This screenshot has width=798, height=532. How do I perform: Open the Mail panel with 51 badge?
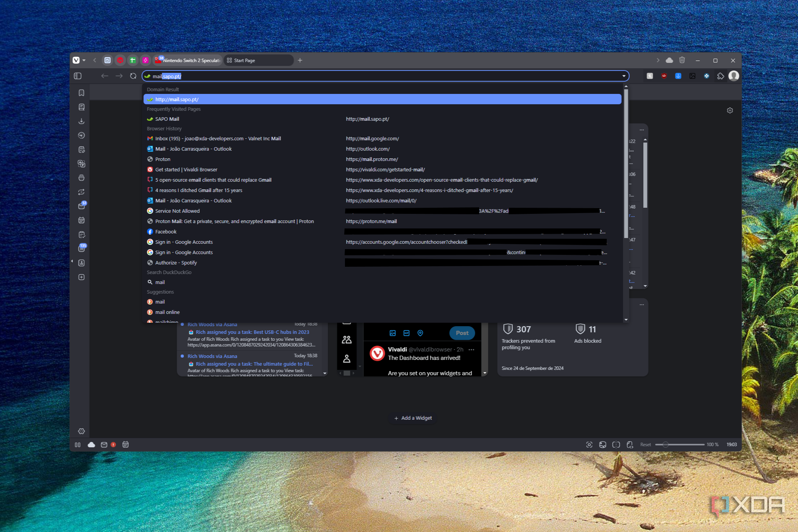(x=81, y=206)
